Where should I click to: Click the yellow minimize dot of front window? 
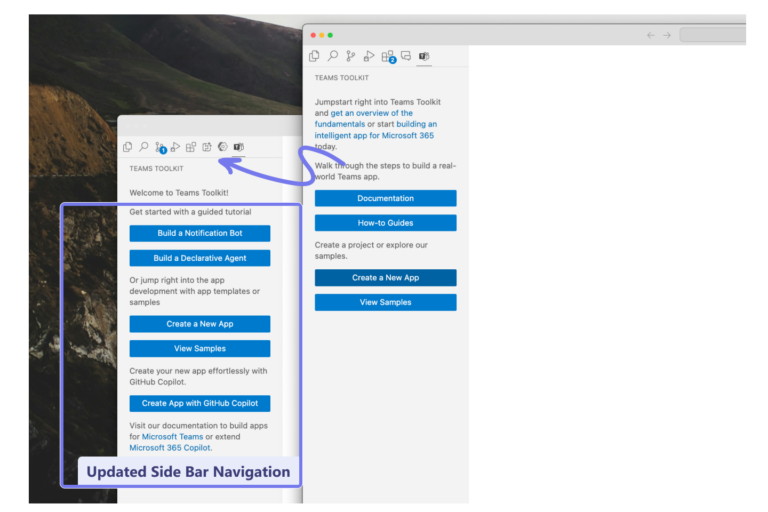321,35
